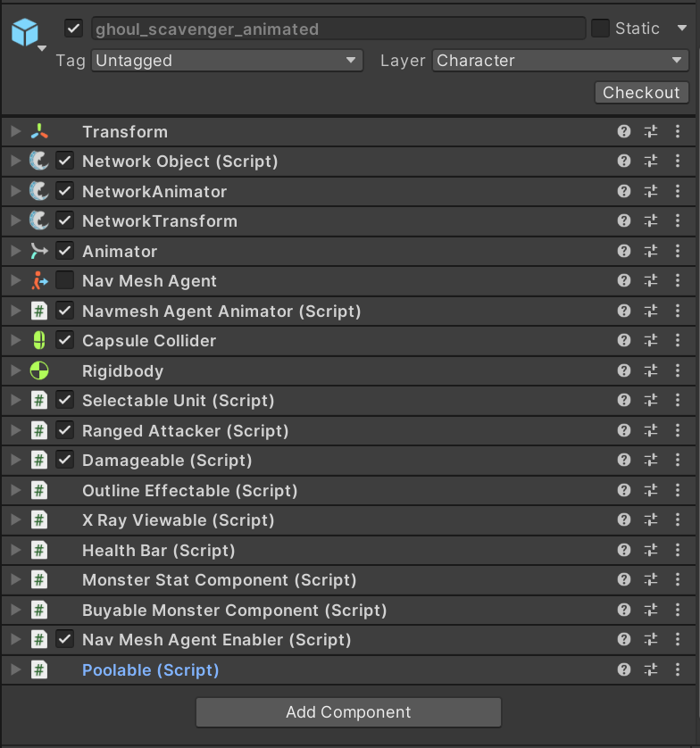
Task: Click the Rigidbody component icon
Action: 39,370
